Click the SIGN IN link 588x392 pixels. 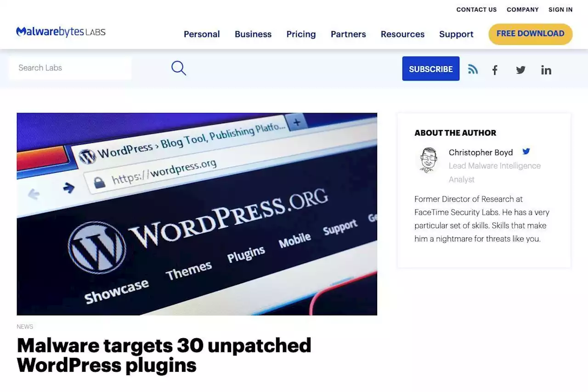560,10
